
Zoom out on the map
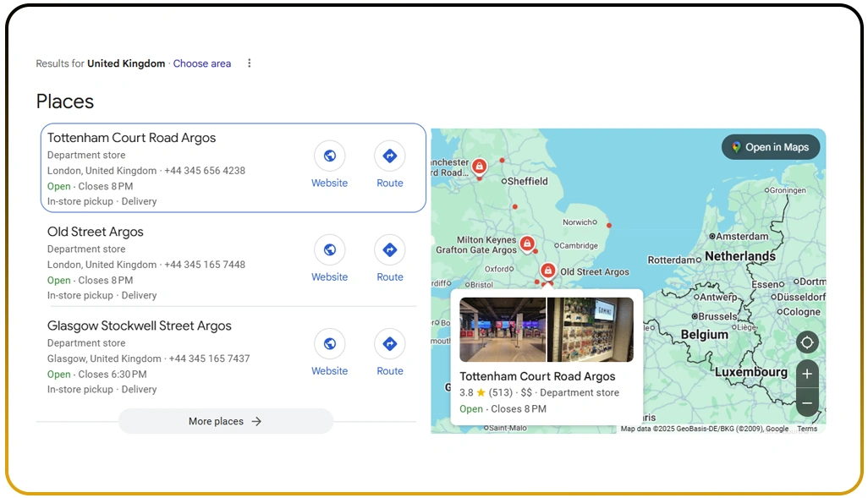click(807, 403)
